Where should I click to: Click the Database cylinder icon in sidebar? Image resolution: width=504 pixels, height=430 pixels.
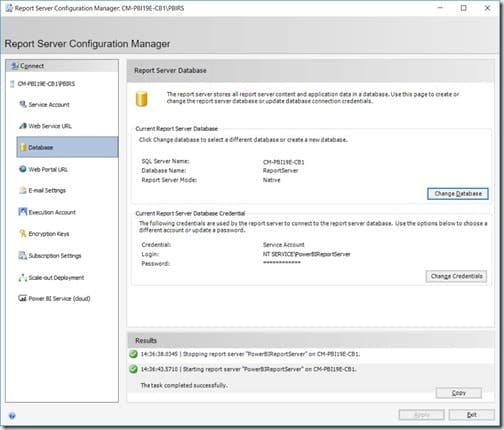point(23,147)
